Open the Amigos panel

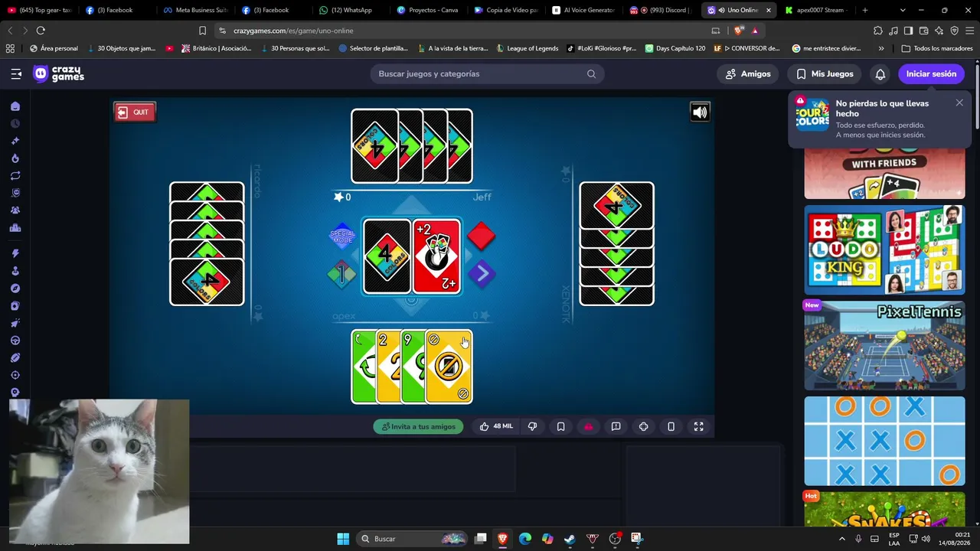[x=748, y=73]
